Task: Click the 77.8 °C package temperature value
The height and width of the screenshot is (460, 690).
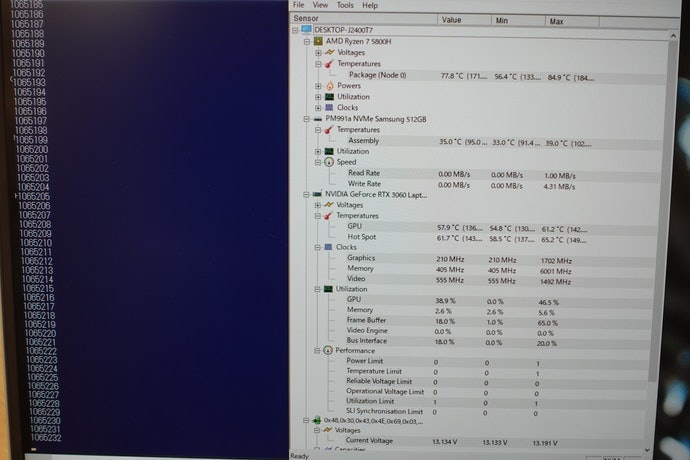Action: [464, 76]
